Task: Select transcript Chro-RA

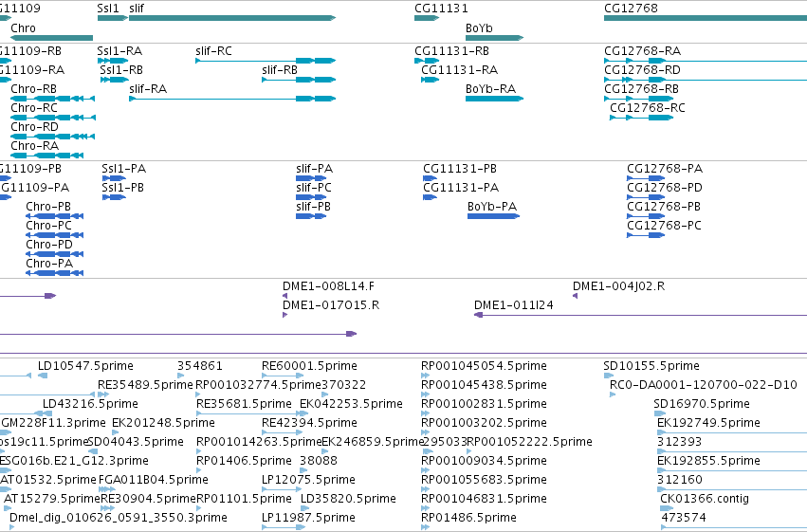Action: tap(35, 146)
